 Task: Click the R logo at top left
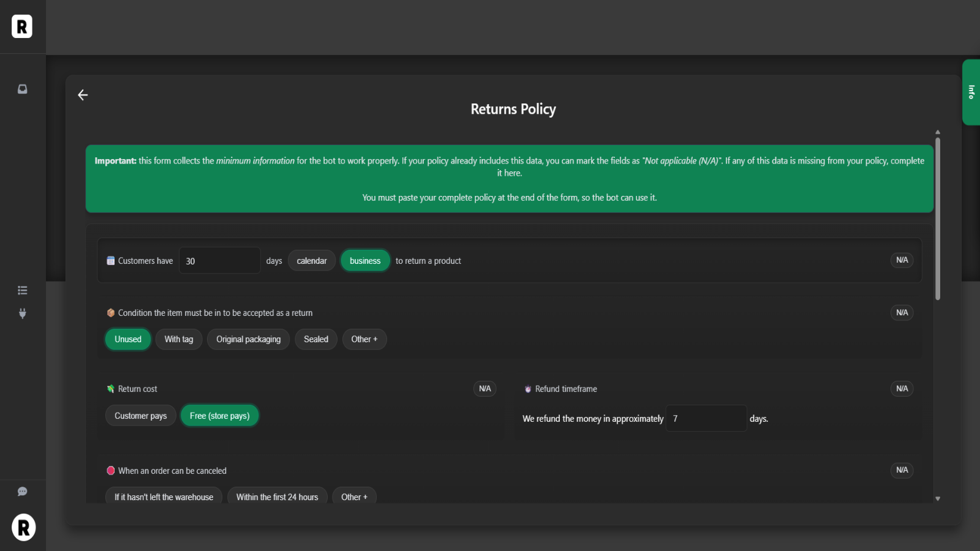pyautogui.click(x=22, y=26)
